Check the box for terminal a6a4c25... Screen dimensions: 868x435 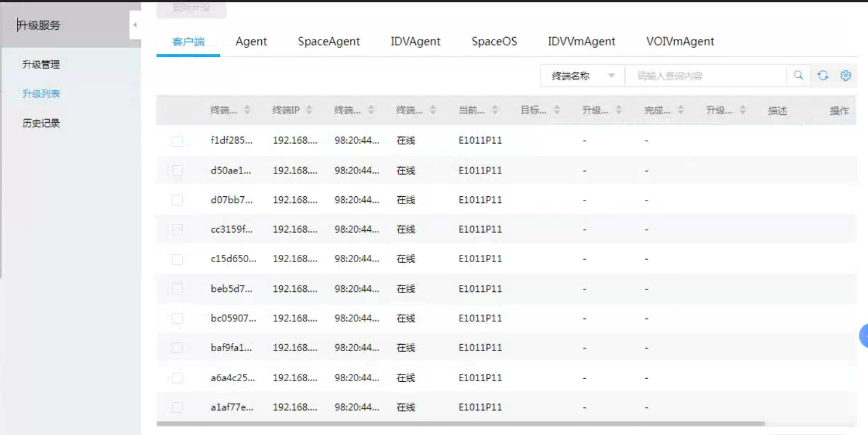177,378
